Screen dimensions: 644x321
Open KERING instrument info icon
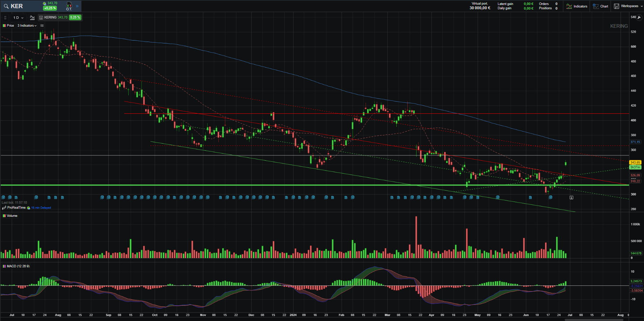[41, 17]
